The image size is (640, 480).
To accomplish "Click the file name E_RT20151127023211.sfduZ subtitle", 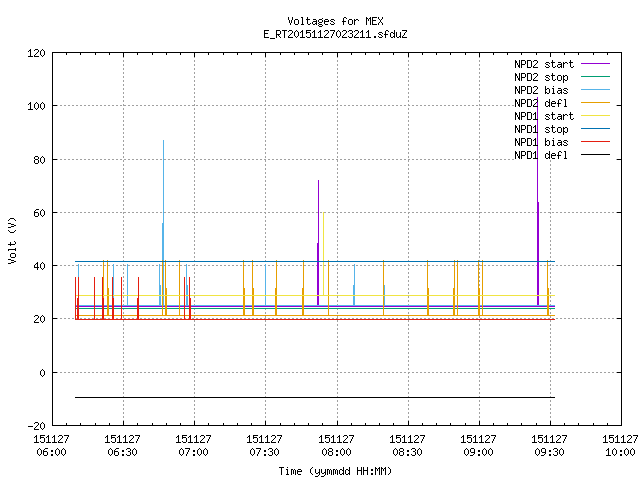I will pos(335,34).
